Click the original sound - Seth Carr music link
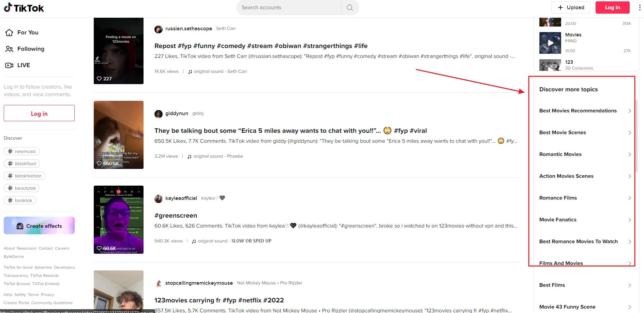The image size is (644, 313). [218, 72]
